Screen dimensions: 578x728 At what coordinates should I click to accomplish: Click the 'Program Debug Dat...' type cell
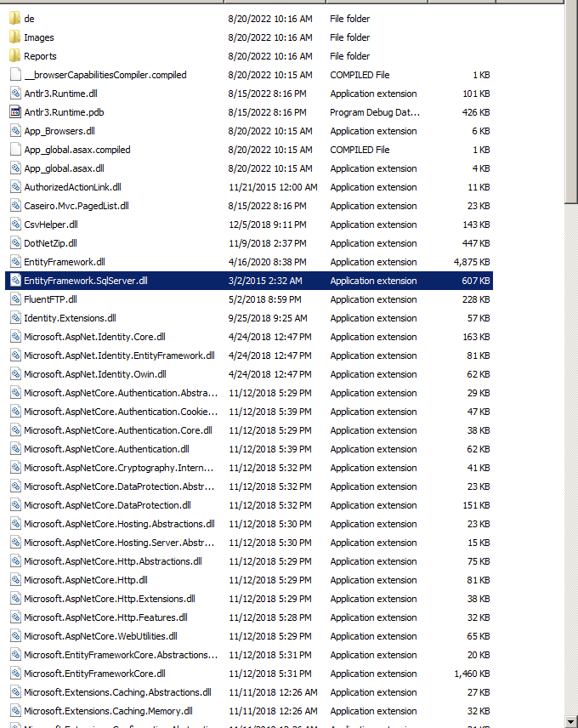coord(375,112)
